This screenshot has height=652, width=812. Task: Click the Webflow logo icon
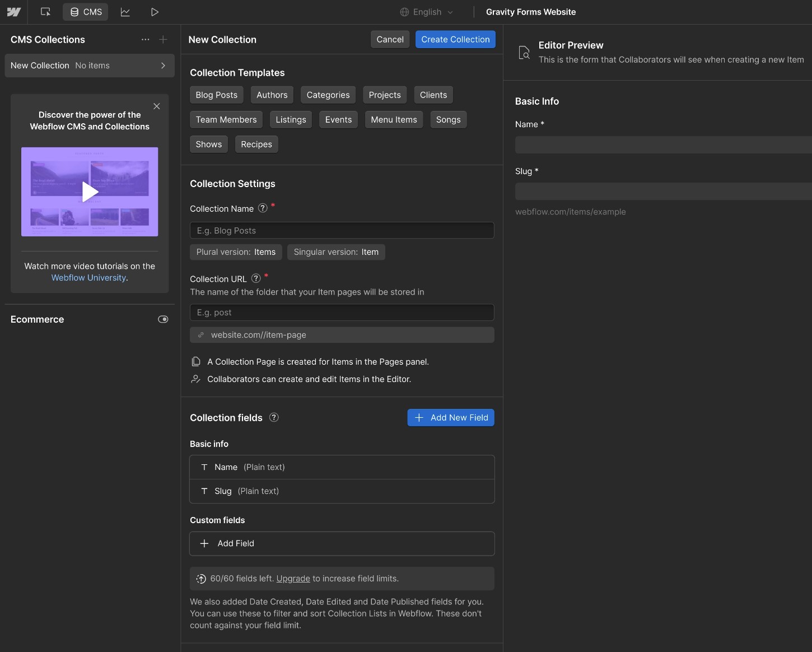coord(13,12)
